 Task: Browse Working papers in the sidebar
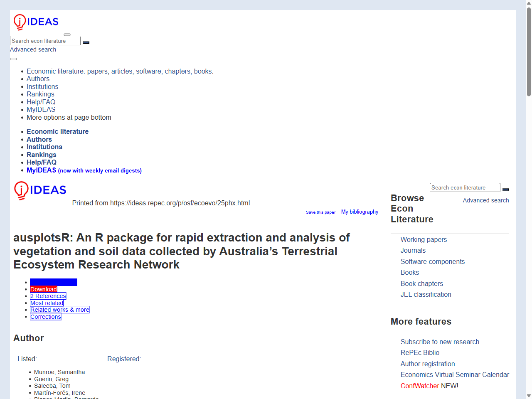424,239
